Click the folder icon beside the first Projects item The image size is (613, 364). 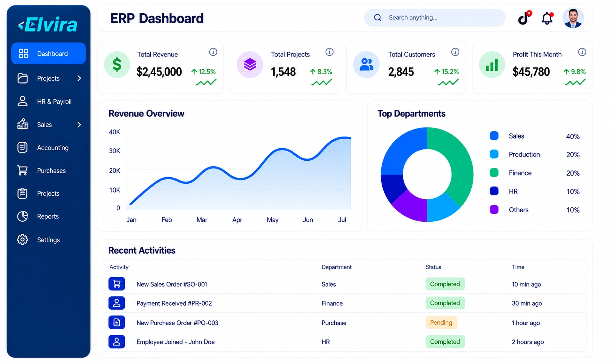[x=23, y=78]
